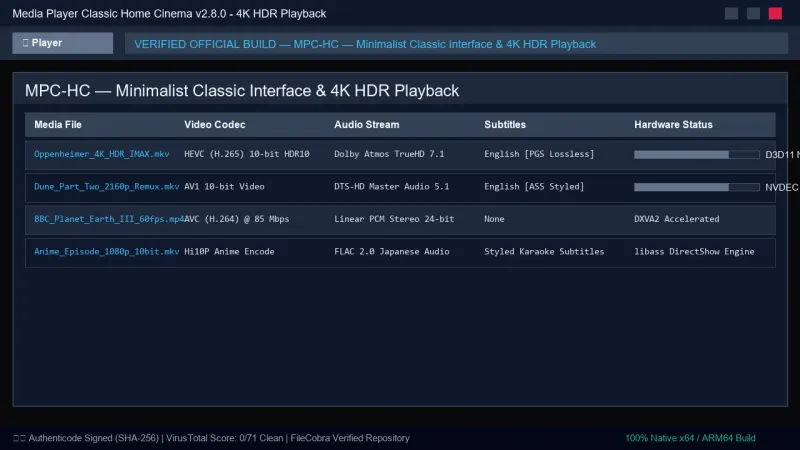800x450 pixels.
Task: Minimize the Media Player Classic window
Action: point(732,14)
